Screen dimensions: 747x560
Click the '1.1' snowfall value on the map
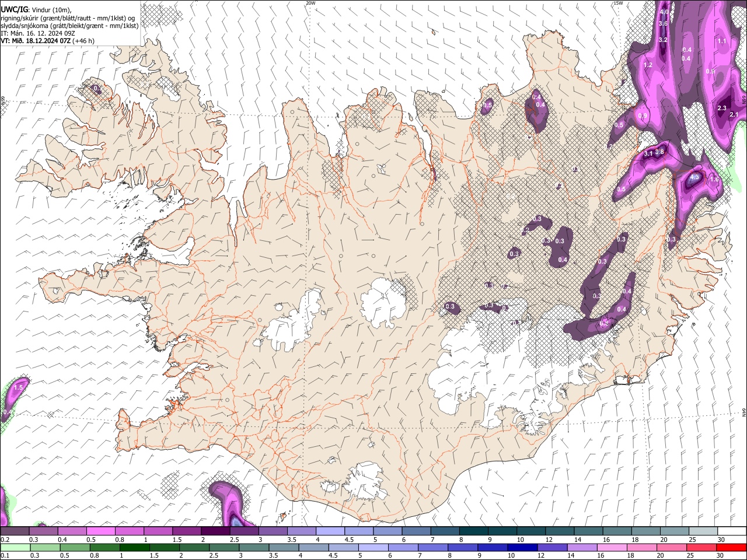(722, 41)
